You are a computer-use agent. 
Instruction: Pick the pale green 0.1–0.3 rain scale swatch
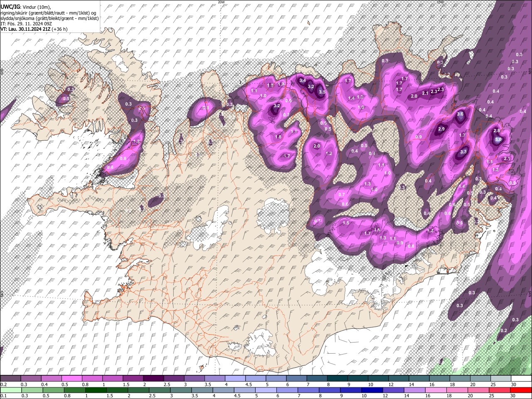click(10, 390)
